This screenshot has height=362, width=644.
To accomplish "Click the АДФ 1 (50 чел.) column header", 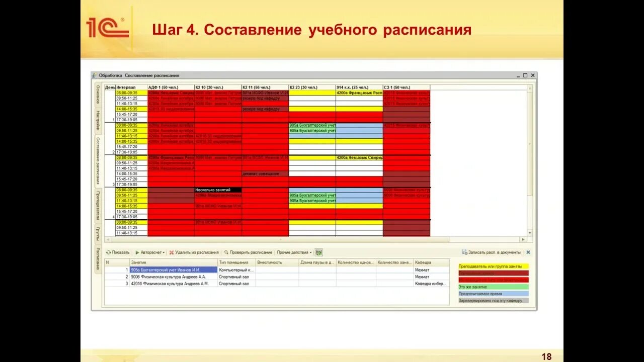I will (x=171, y=87).
